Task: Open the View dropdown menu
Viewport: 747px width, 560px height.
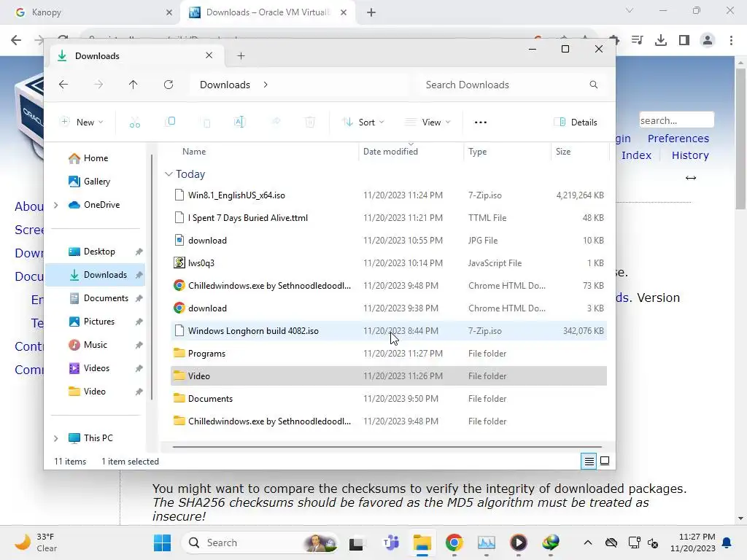Action: click(427, 122)
